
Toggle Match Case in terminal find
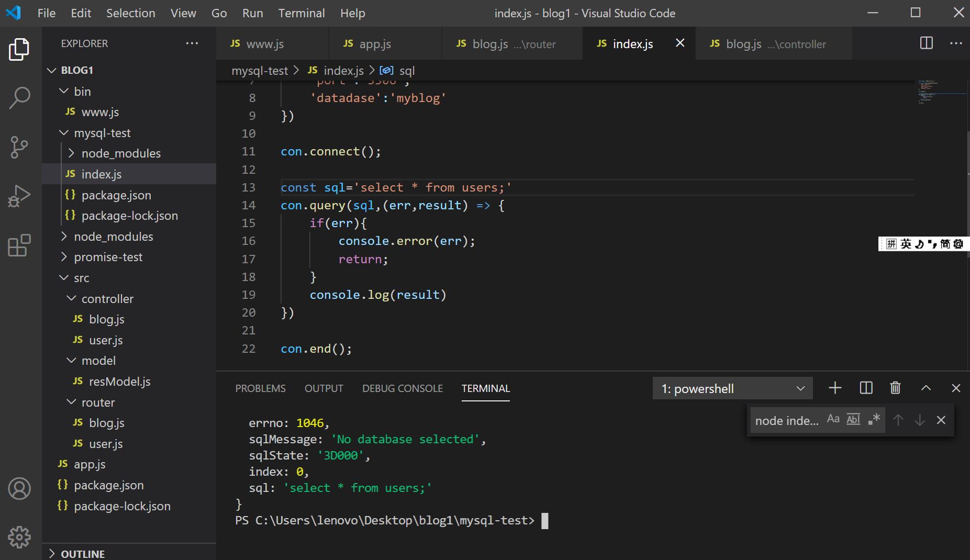833,420
